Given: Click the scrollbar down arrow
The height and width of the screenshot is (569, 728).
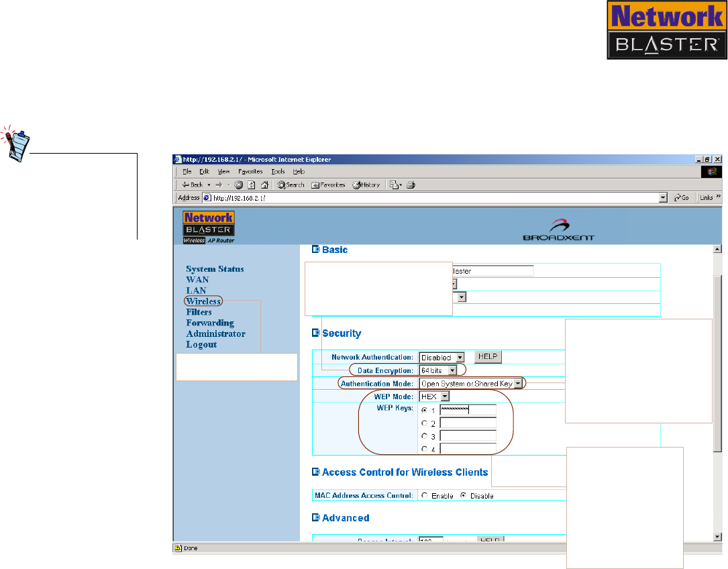Looking at the screenshot, I should pos(717,537).
